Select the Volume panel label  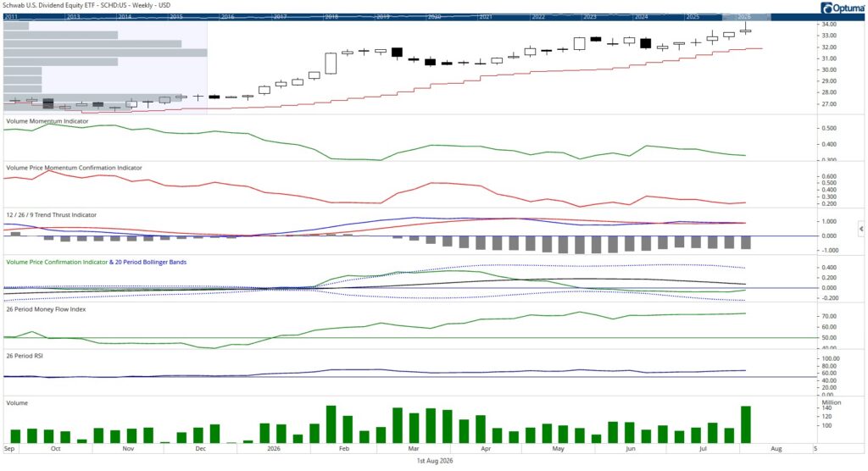point(17,403)
